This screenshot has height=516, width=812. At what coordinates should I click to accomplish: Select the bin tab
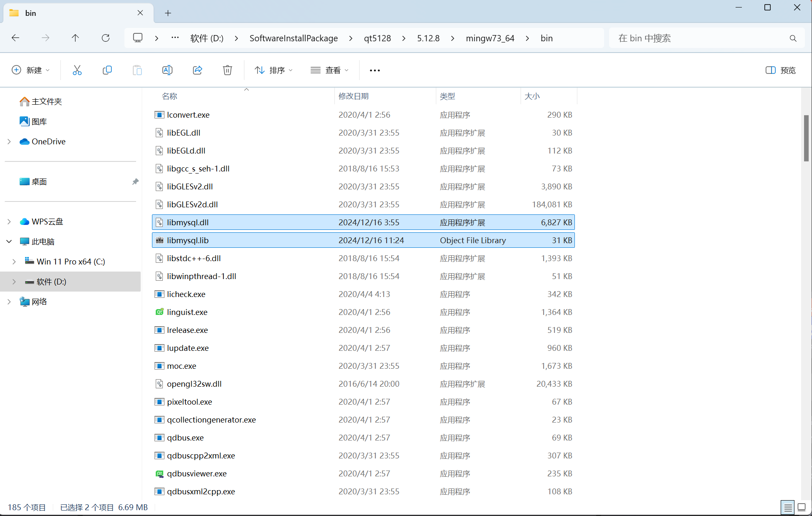point(63,13)
